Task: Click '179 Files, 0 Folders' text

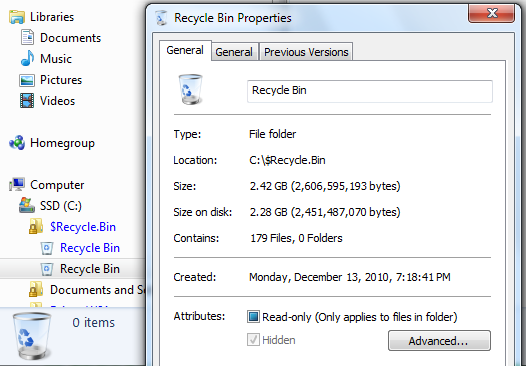Action: click(x=296, y=238)
